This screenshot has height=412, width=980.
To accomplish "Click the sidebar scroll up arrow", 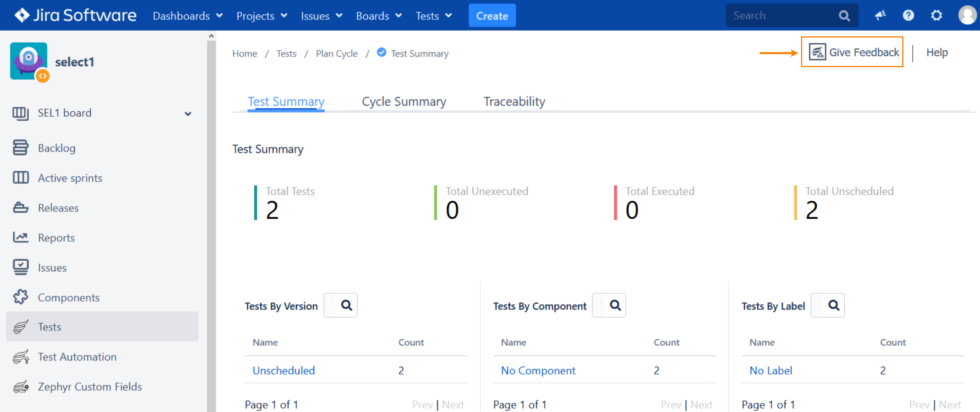I will point(211,36).
